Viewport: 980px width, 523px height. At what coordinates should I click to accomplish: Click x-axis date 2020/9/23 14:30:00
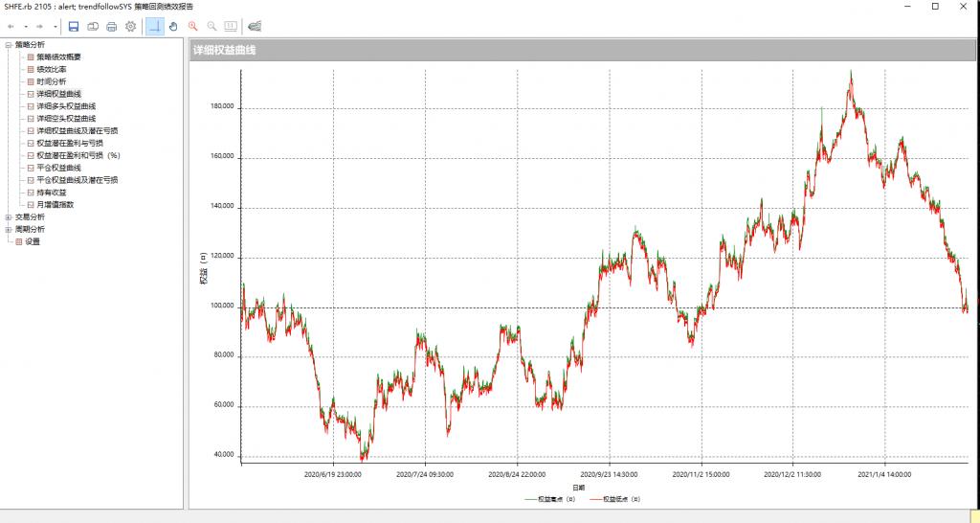(x=609, y=475)
